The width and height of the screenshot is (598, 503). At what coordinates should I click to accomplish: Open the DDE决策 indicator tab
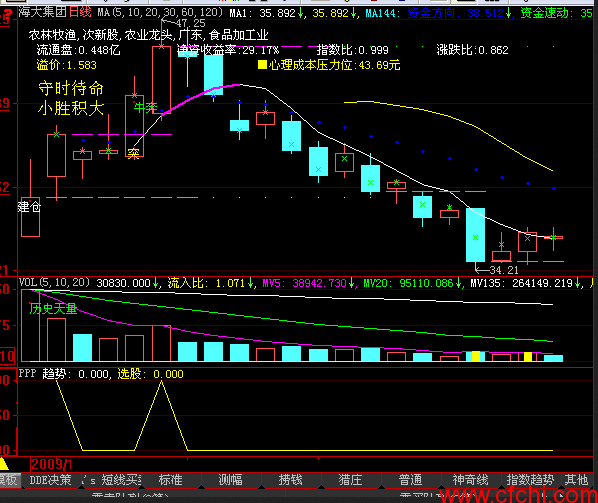tap(50, 480)
